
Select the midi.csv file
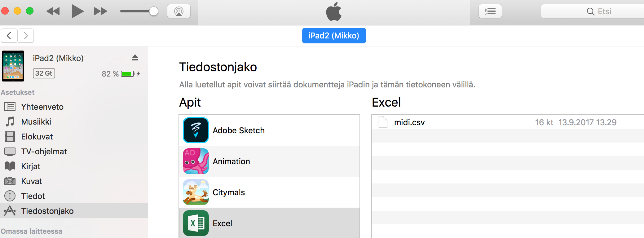click(409, 122)
